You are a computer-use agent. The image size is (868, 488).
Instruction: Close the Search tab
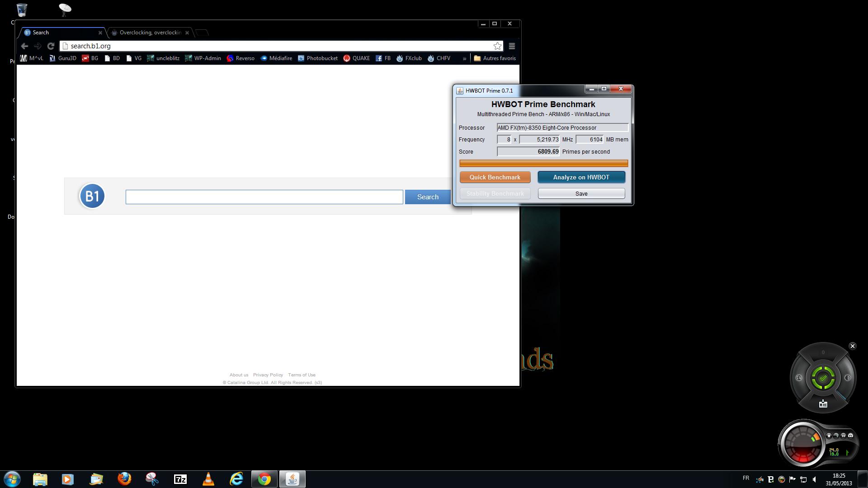click(100, 33)
